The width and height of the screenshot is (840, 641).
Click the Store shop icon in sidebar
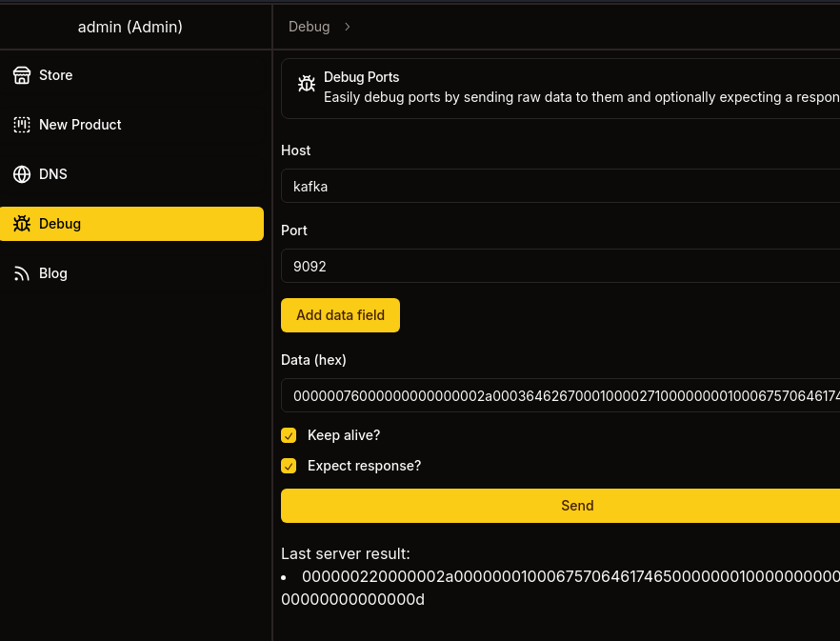point(21,75)
